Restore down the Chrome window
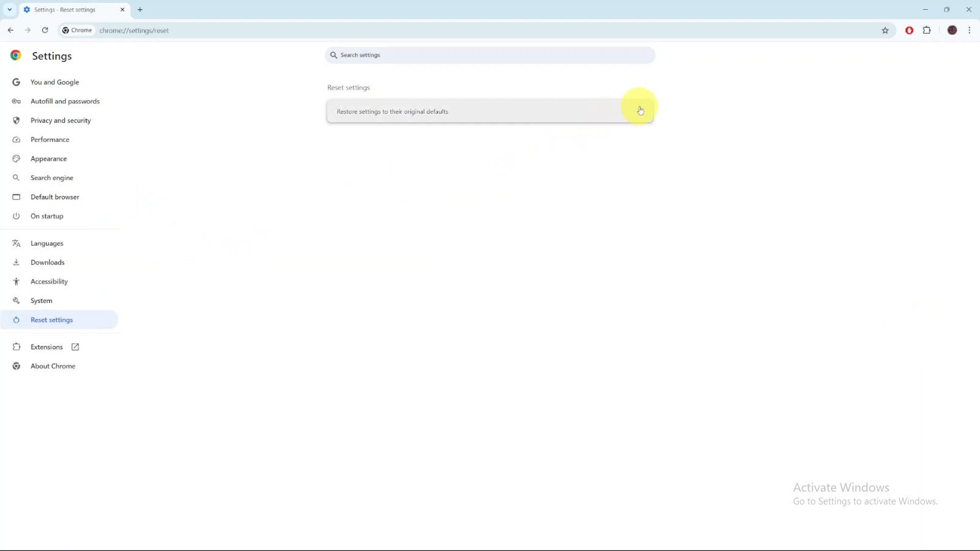980x551 pixels. pos(947,10)
